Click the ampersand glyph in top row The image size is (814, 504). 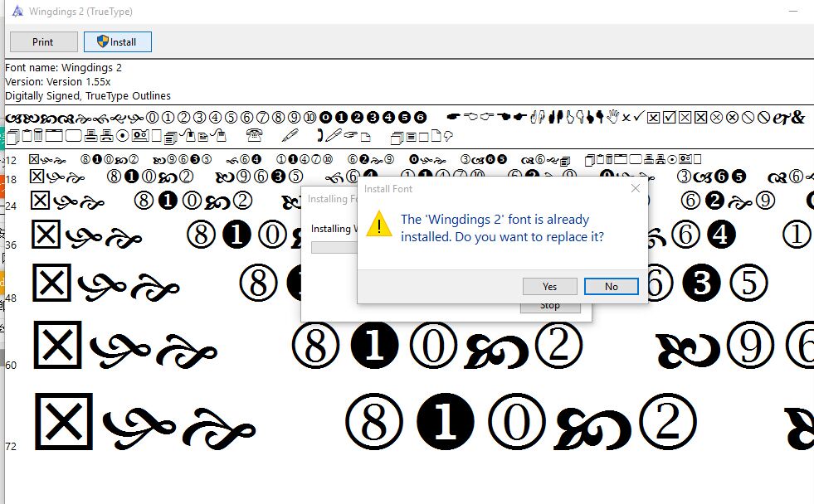click(797, 118)
